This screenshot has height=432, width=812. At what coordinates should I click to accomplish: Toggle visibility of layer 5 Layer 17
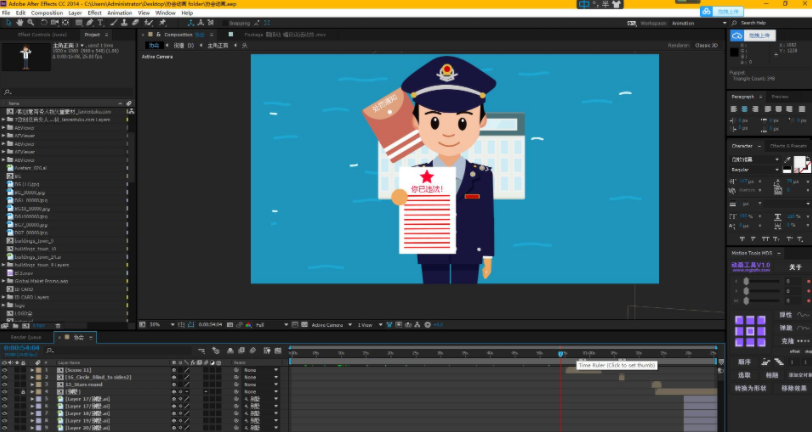[x=5, y=399]
